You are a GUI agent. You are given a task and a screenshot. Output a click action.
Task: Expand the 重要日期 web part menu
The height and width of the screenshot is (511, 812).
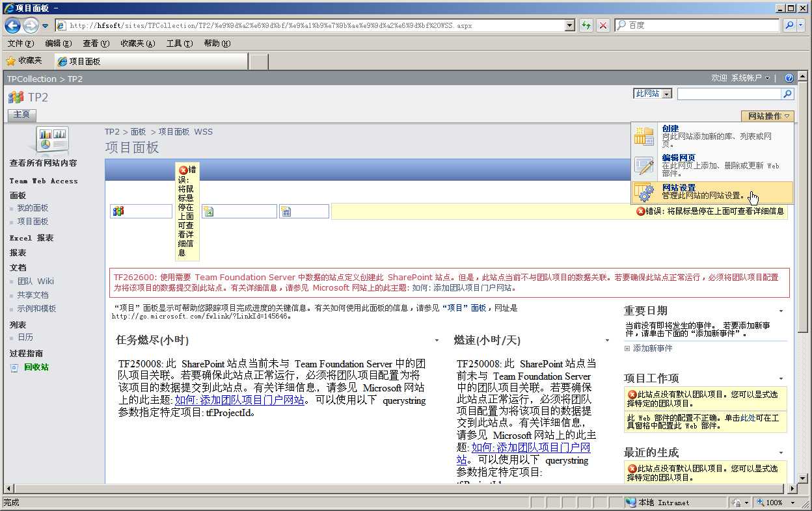[781, 311]
